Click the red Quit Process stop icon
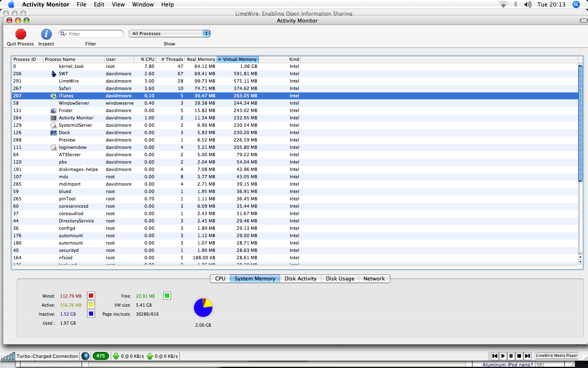This screenshot has width=588, height=368. pos(21,34)
